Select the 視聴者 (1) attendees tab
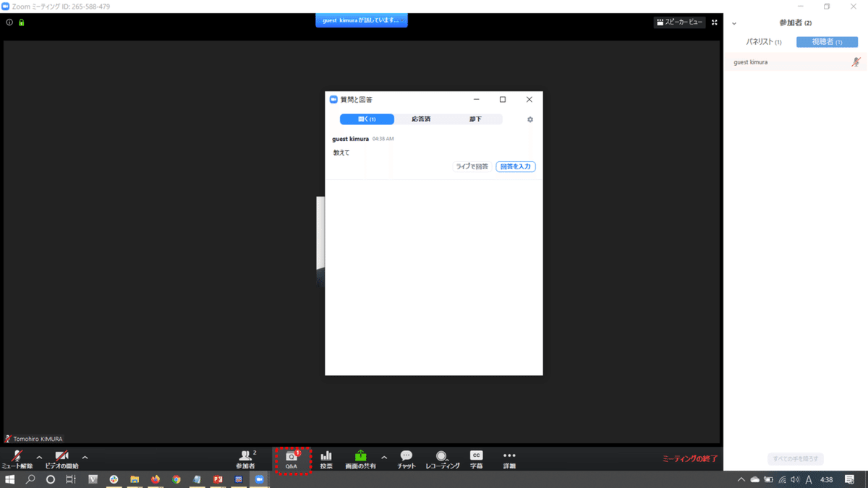 [827, 42]
